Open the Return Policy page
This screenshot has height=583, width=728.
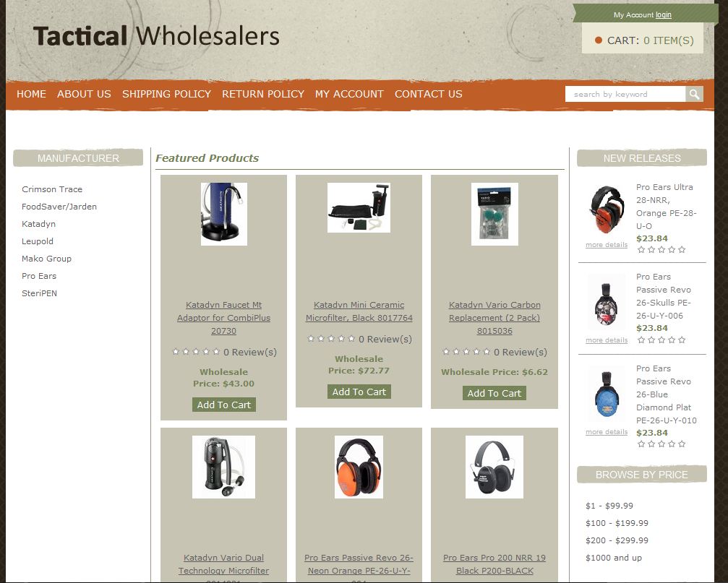[x=263, y=94]
